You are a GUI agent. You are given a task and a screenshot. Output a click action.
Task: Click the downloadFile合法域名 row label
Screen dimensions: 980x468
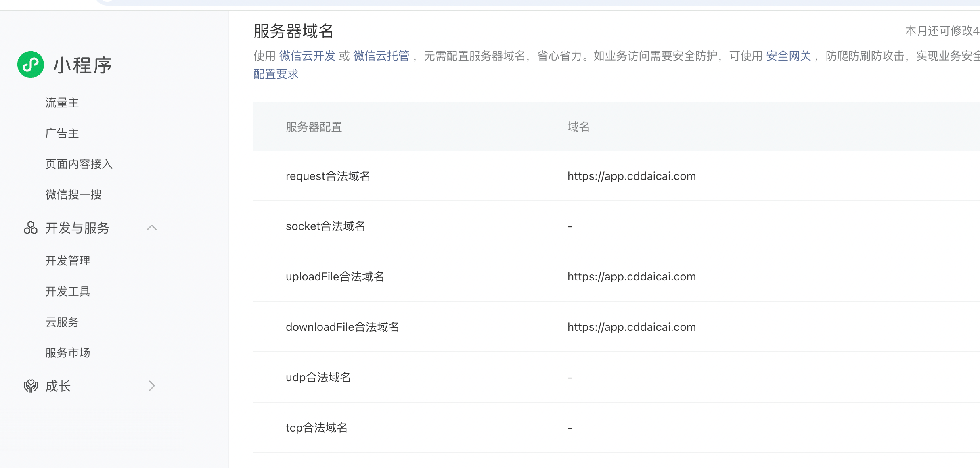342,327
